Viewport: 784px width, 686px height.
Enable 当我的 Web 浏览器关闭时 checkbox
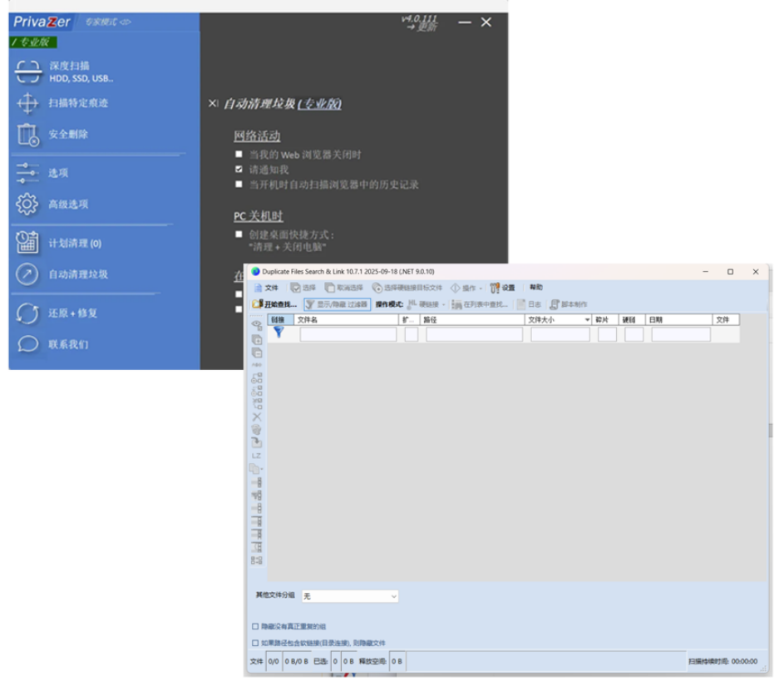tap(239, 155)
